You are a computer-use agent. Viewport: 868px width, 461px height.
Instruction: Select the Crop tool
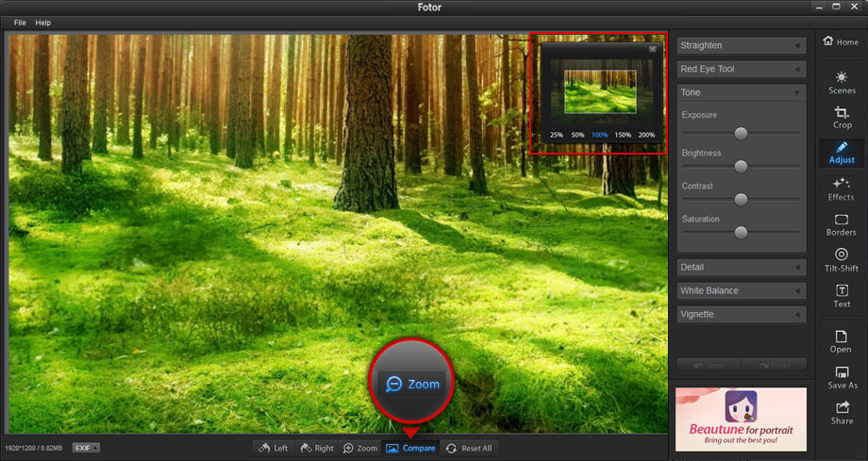(x=841, y=117)
